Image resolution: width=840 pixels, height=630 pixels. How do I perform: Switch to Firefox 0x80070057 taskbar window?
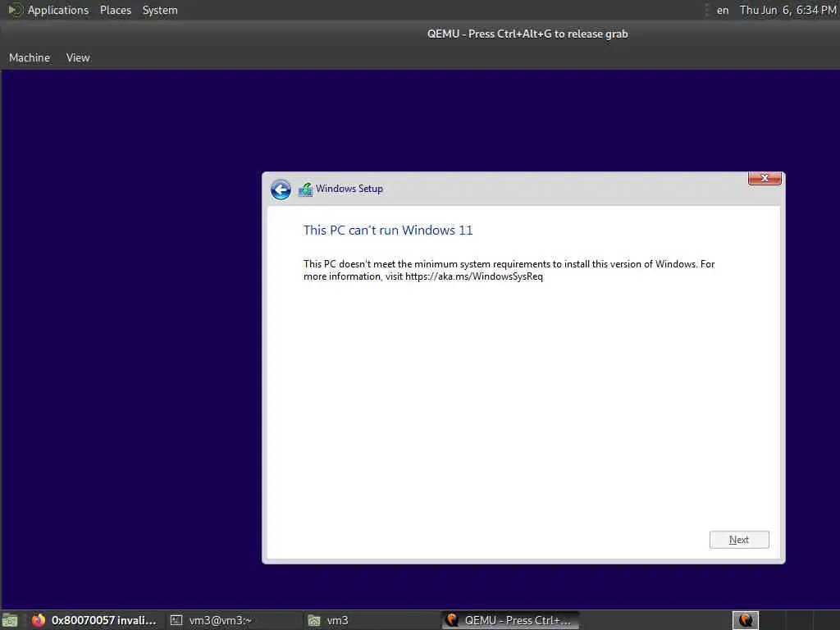click(x=94, y=620)
